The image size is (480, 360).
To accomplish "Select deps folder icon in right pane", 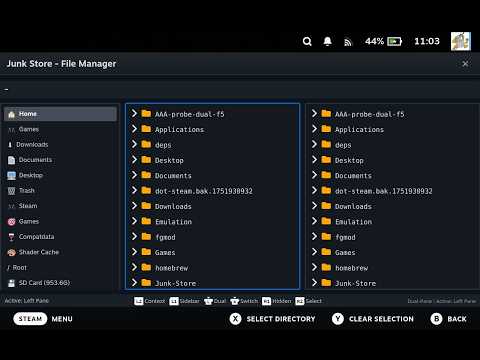I will tap(326, 144).
